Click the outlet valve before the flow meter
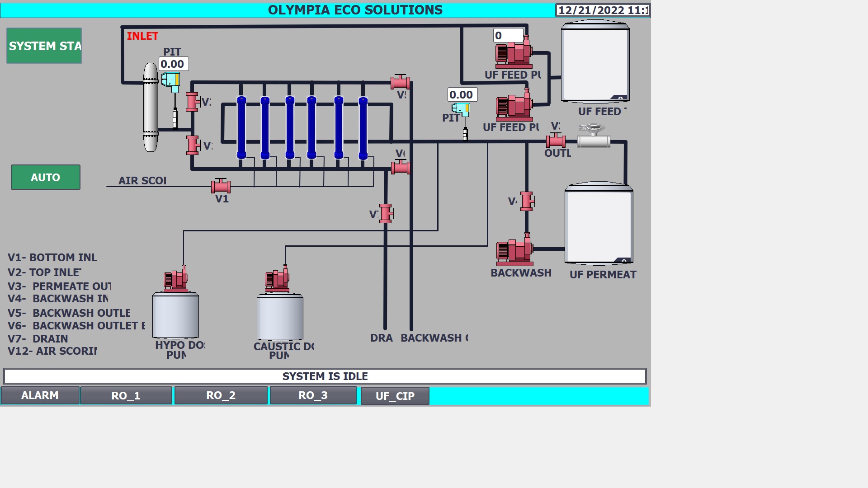Screen dimensions: 868x488 coord(556,141)
